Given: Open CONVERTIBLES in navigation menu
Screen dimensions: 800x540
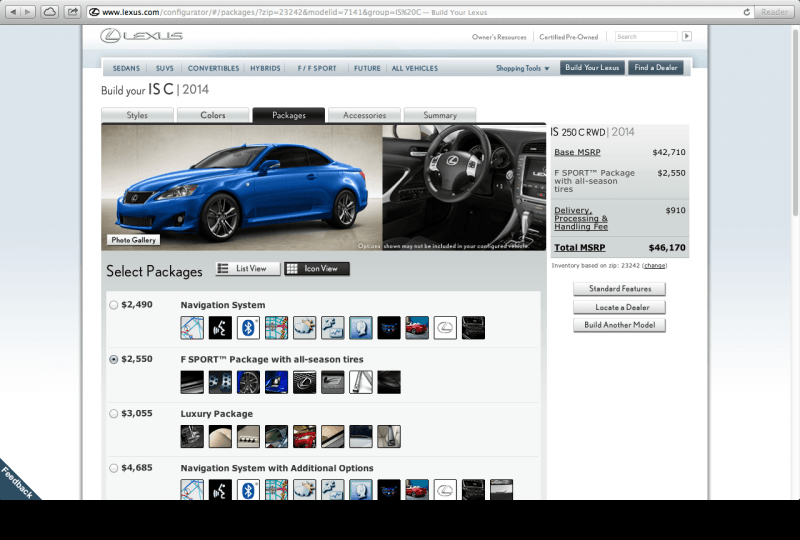Looking at the screenshot, I should tap(213, 68).
